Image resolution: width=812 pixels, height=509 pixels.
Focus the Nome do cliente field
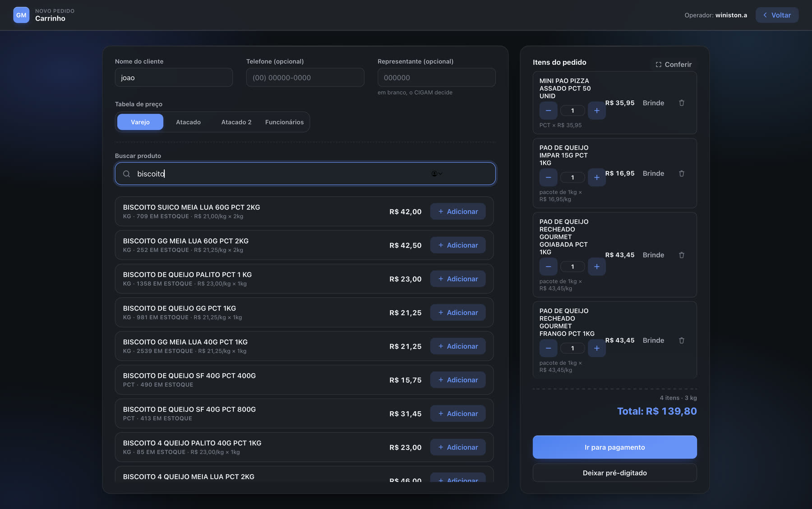[x=174, y=78]
